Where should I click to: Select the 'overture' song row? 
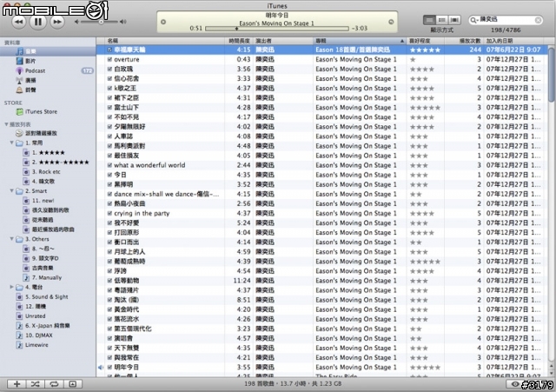pos(322,60)
